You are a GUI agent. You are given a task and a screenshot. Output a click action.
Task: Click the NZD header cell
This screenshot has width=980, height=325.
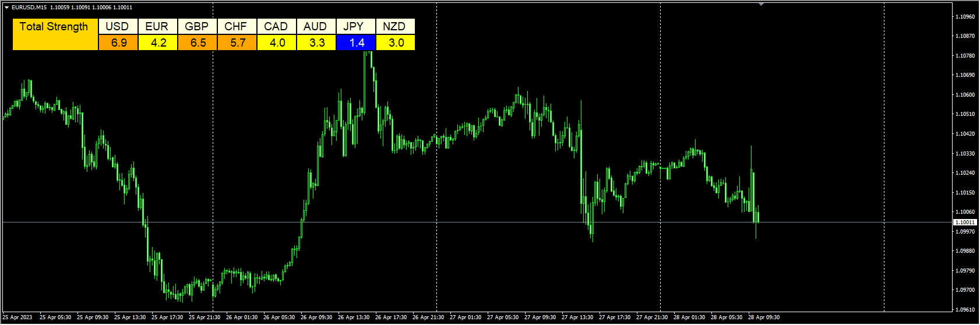(395, 26)
